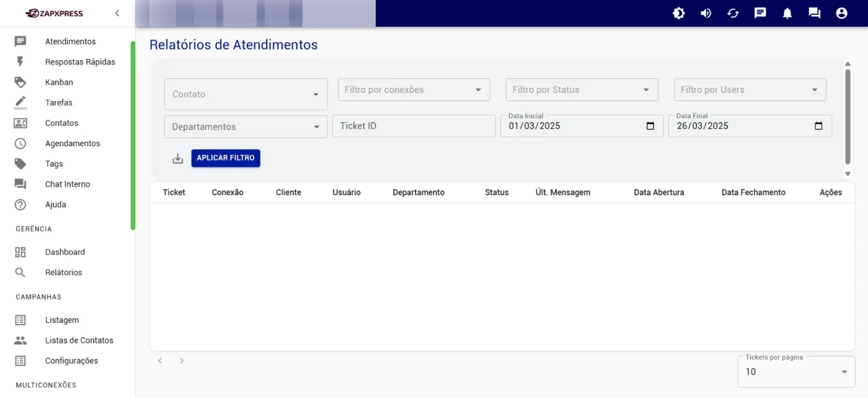The height and width of the screenshot is (398, 868).
Task: Open the user account profile icon
Action: [x=841, y=13]
